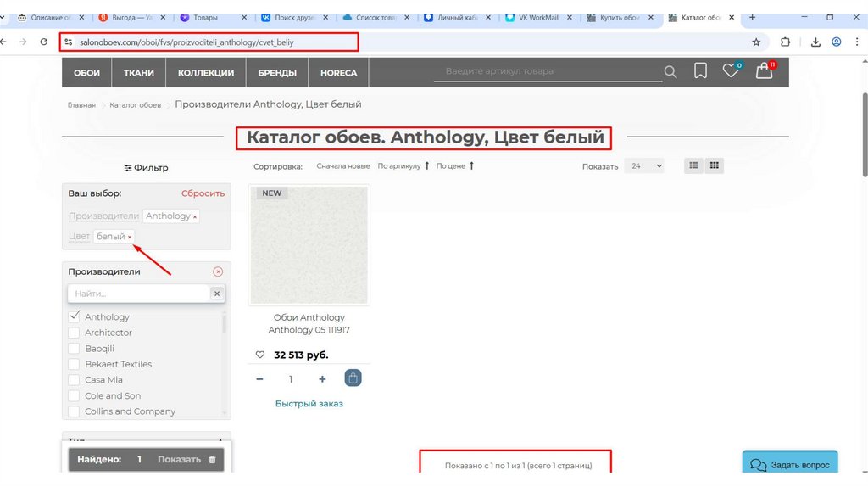This screenshot has height=487, width=868.
Task: Remove the Anthology filter tag cross
Action: click(x=195, y=216)
